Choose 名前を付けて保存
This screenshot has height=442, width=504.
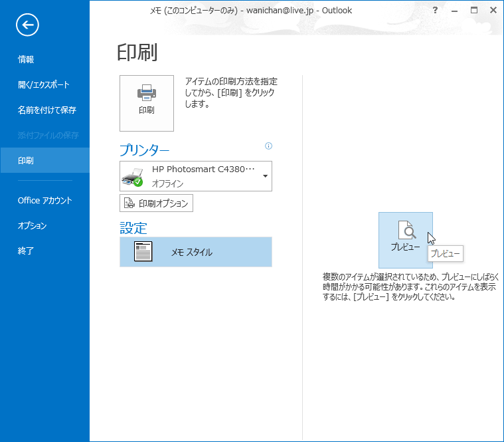(44, 110)
